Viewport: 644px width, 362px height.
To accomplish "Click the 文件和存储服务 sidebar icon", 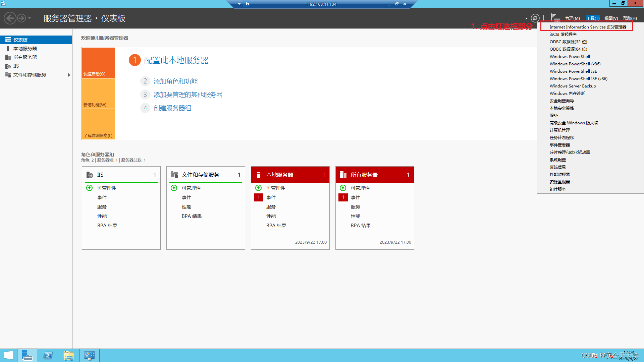I will point(8,75).
